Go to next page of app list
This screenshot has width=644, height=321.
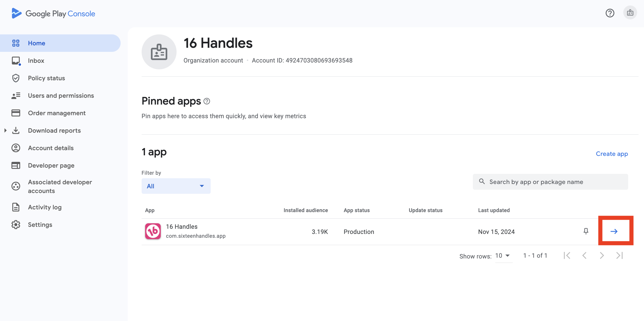(x=602, y=255)
